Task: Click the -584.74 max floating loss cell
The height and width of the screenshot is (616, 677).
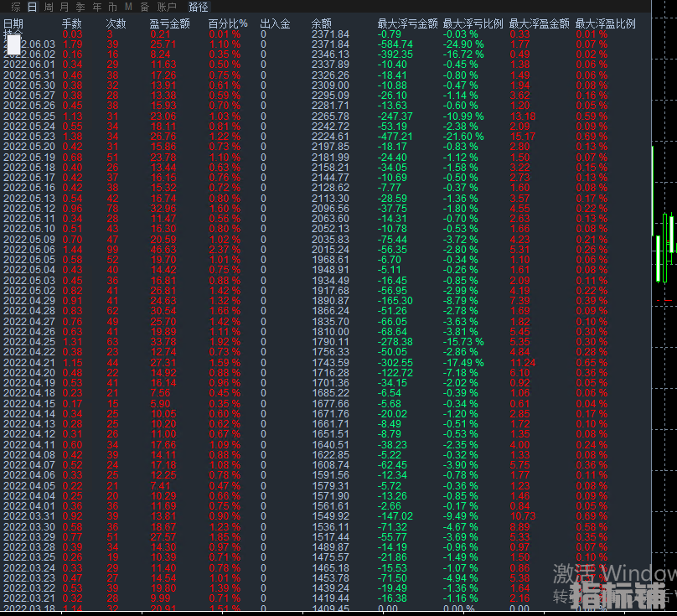Action: click(x=393, y=44)
